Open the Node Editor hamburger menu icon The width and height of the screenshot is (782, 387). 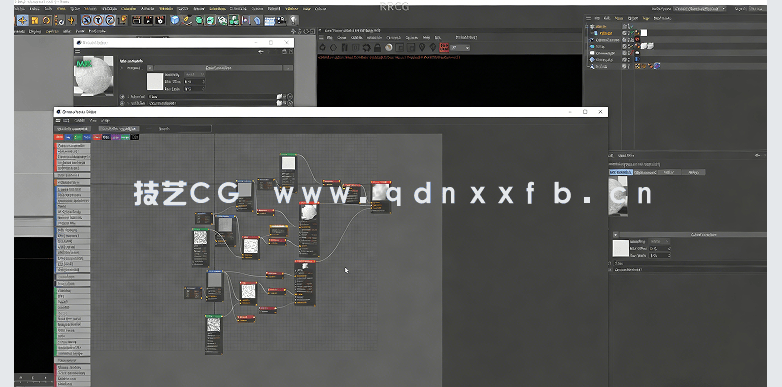[58, 120]
